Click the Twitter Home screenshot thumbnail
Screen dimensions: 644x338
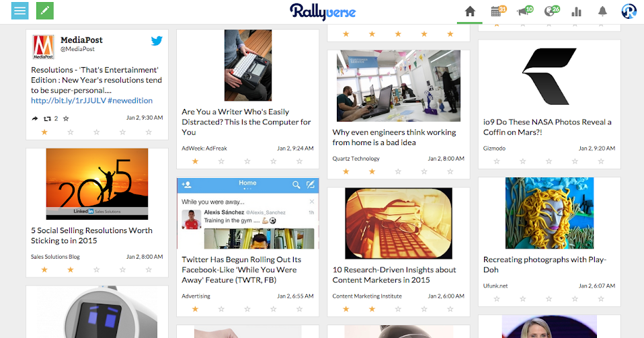coord(247,214)
